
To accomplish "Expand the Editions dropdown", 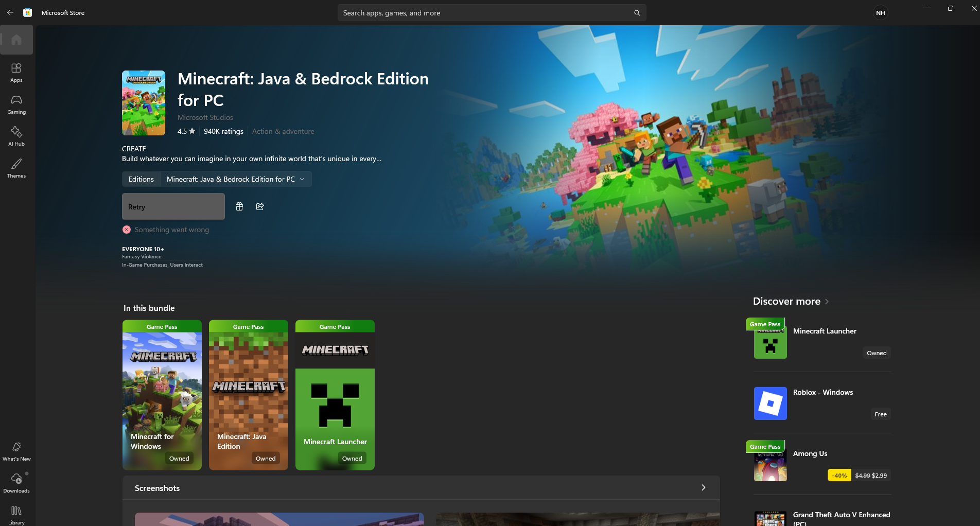I will [236, 179].
